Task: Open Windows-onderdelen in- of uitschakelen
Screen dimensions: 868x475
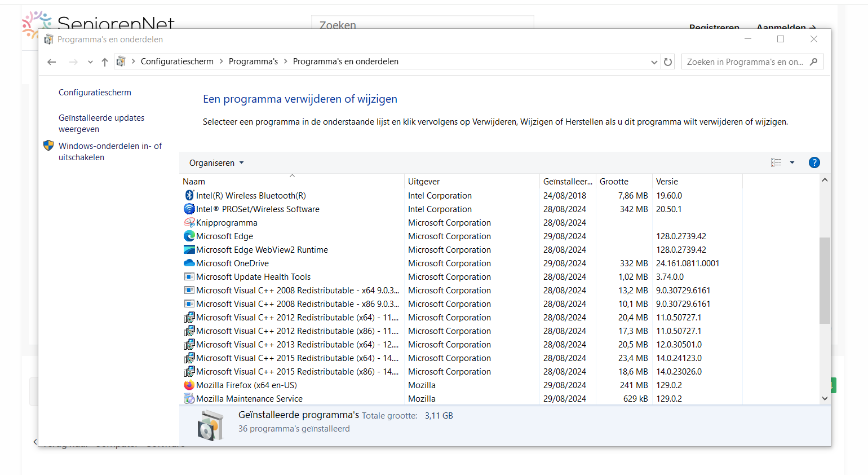Action: pos(110,152)
